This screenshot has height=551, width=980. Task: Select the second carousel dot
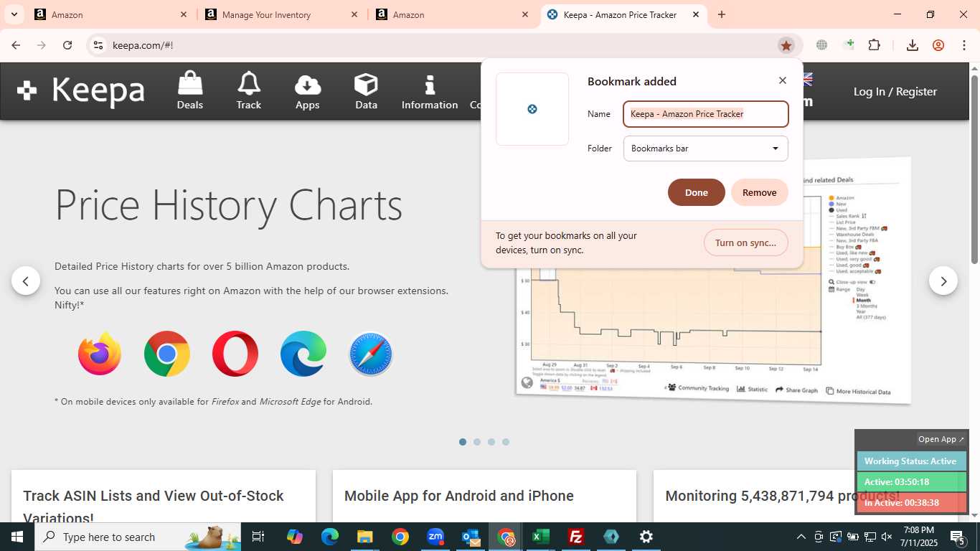tap(477, 442)
